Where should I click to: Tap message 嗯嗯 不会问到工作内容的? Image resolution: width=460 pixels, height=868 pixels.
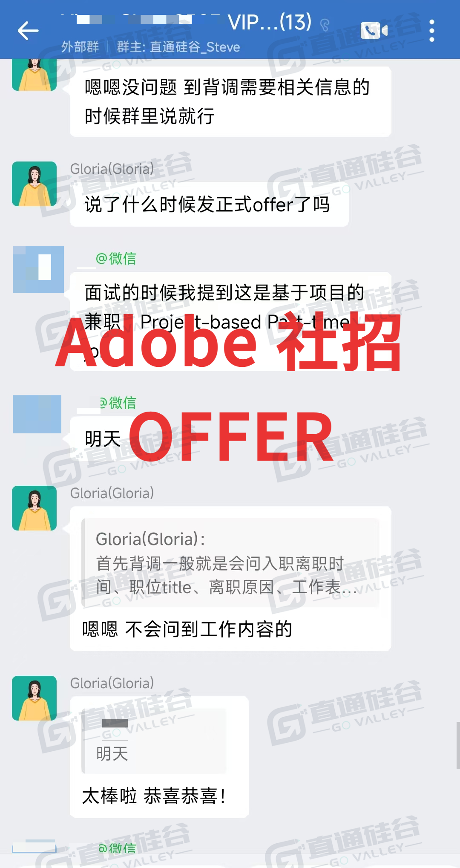187,629
